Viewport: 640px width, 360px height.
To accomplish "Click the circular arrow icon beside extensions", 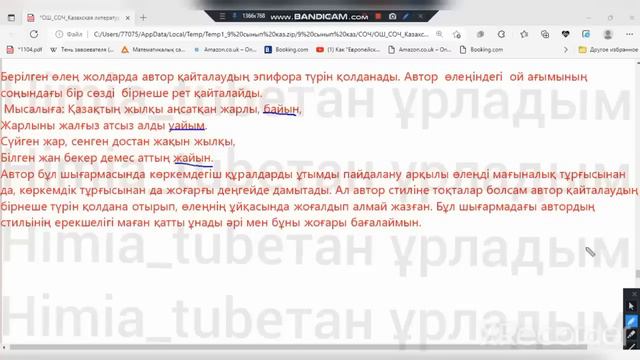I will coord(501,34).
